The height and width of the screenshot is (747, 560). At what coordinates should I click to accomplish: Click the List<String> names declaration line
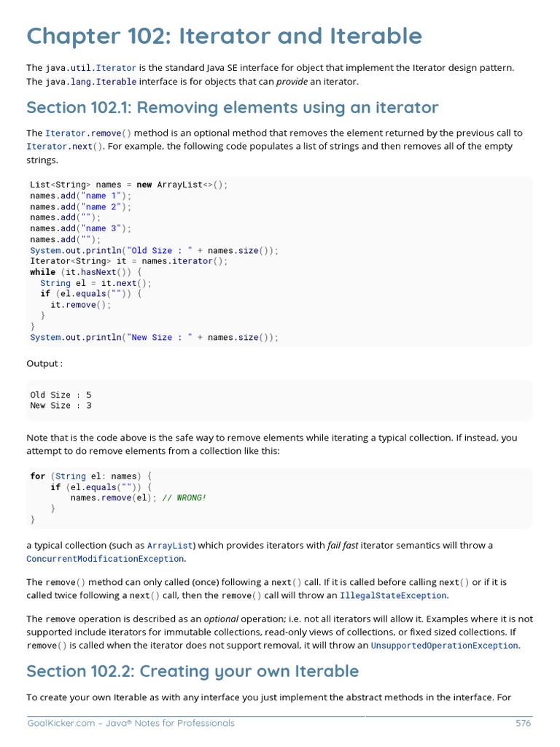point(128,185)
